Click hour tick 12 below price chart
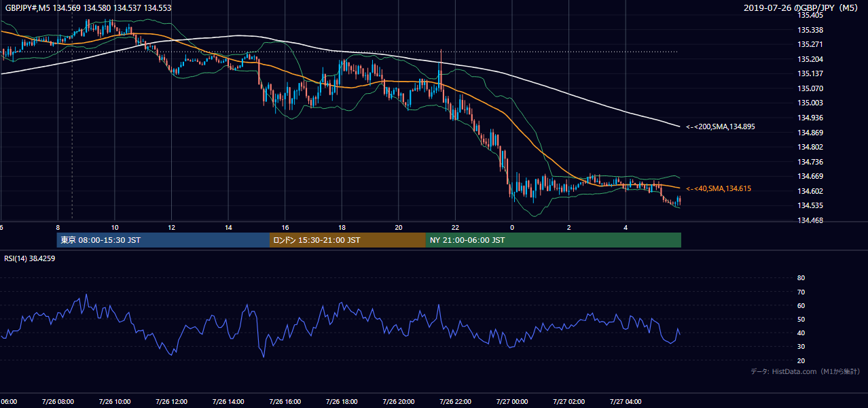Image resolution: width=868 pixels, height=408 pixels. (171, 228)
